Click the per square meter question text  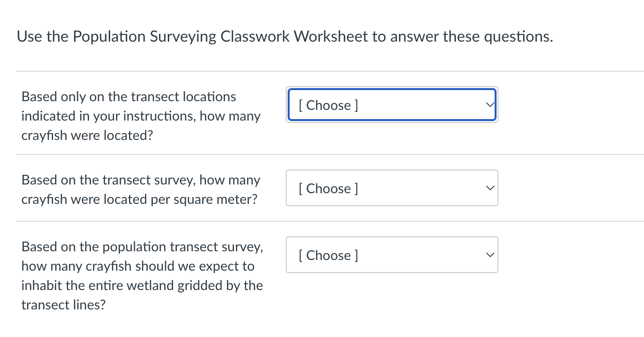(141, 189)
